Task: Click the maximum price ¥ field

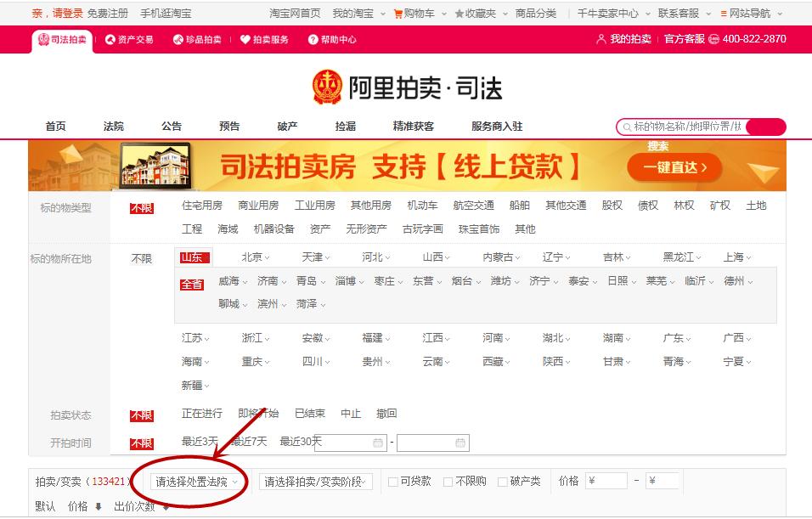Action: 663,481
